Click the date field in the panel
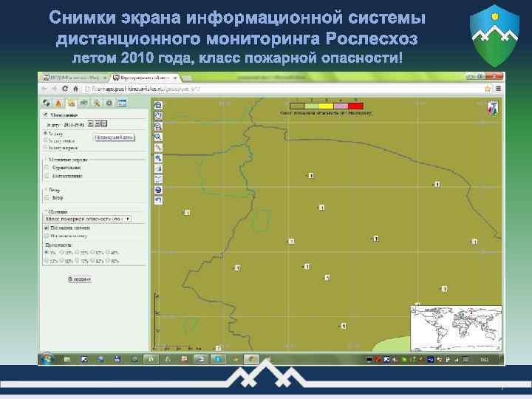This screenshot has height=399, width=532. [74, 125]
